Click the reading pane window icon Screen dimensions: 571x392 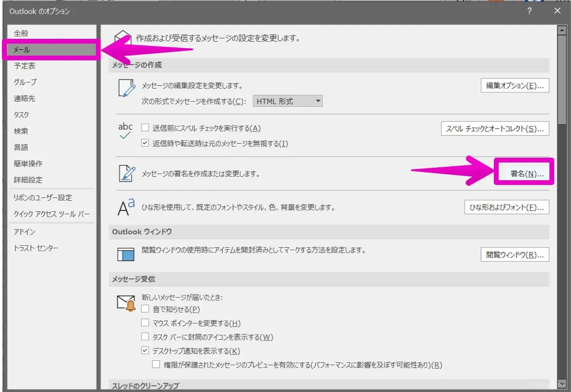126,254
